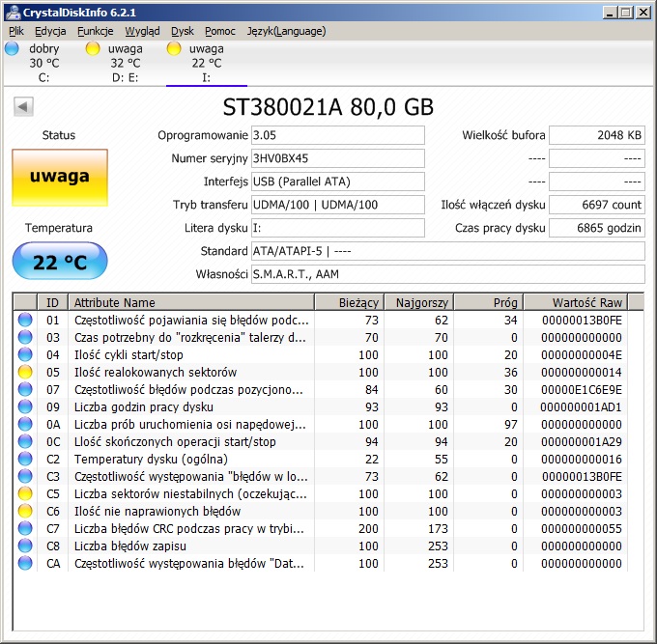Click the Oprogramowanie field showing 3.05
Screen dimensions: 657x644
click(338, 135)
